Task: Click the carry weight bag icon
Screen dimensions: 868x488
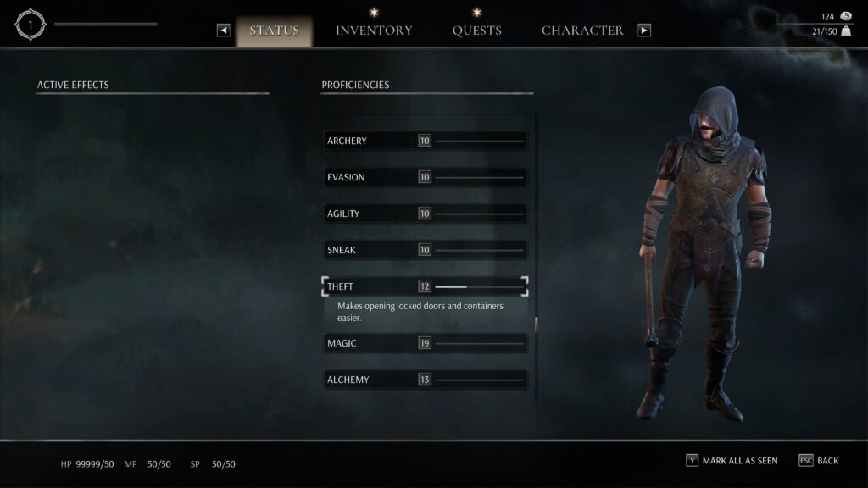Action: coord(846,31)
